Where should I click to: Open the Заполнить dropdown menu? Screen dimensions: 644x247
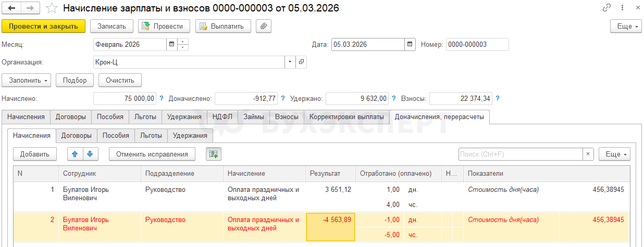[x=27, y=81]
